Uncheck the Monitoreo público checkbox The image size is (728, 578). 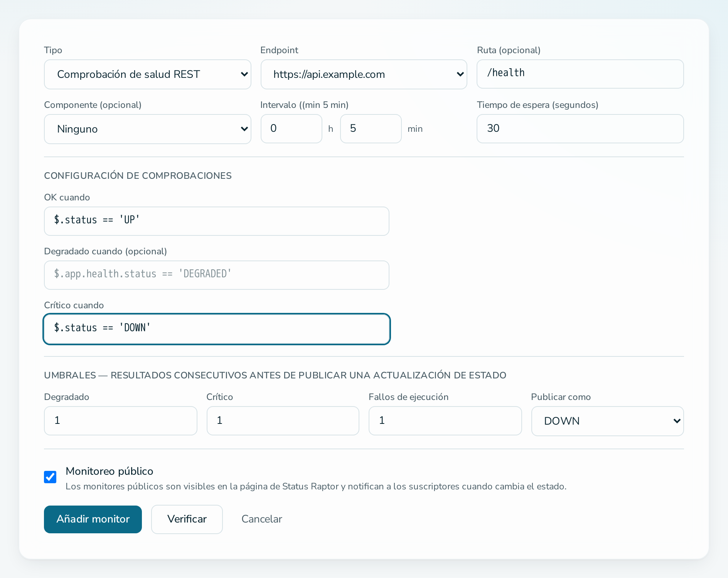click(x=50, y=477)
